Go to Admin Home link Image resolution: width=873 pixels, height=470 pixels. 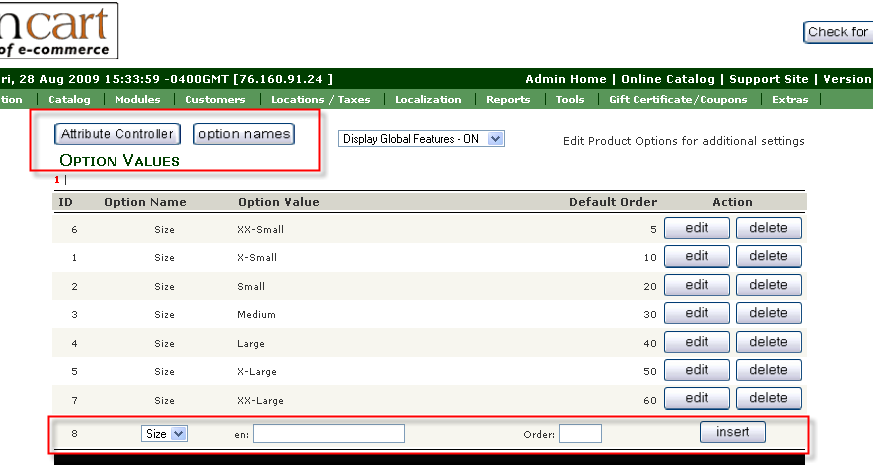(565, 79)
